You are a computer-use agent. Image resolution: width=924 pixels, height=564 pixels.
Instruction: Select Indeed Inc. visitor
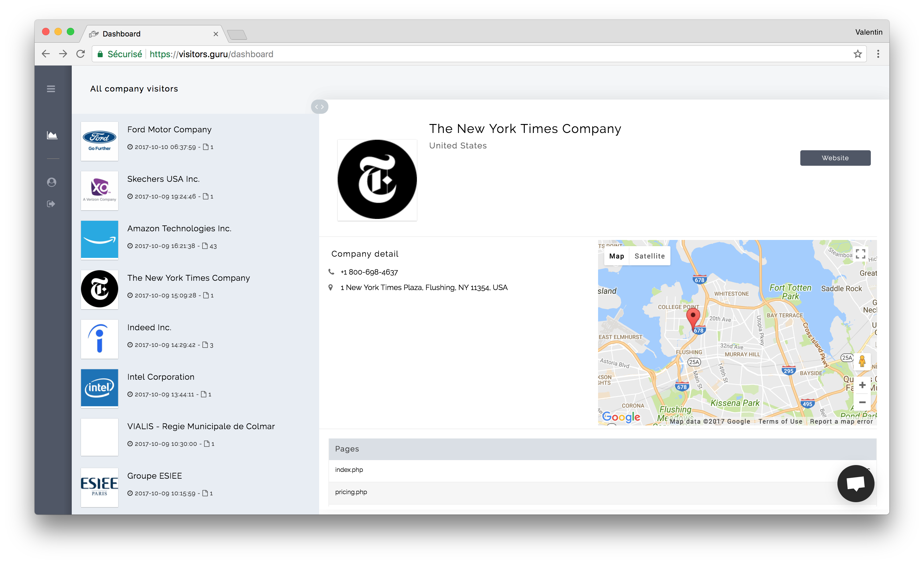195,339
